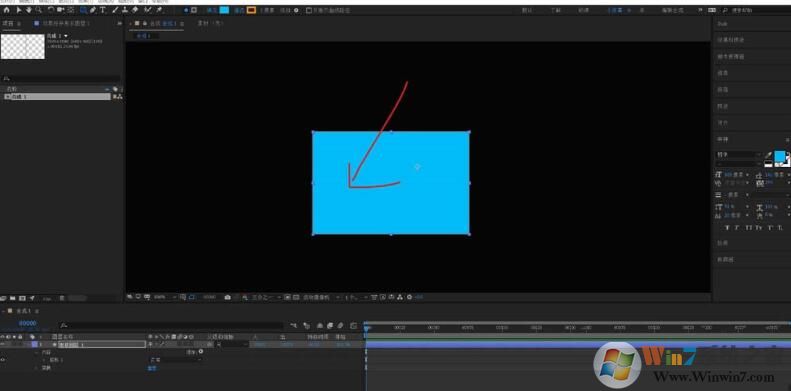Pick the Type text tool
This screenshot has width=791, height=391.
tap(103, 10)
